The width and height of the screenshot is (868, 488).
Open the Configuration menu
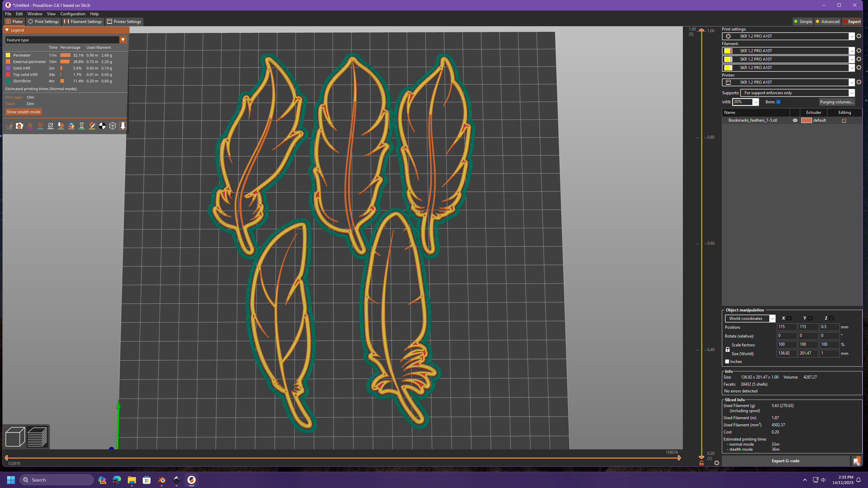(73, 14)
